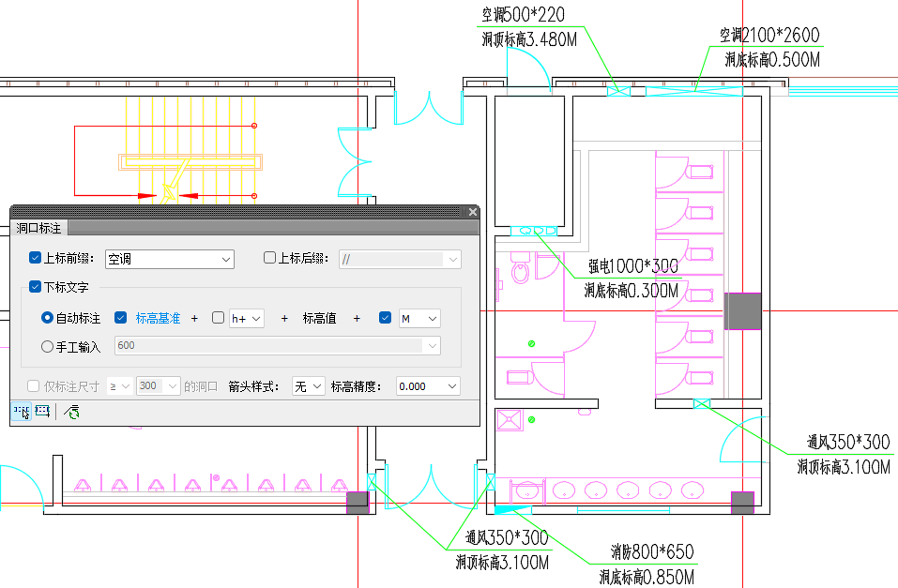898x588 pixels.
Task: Click the refresh elevation annotation icon
Action: [71, 412]
